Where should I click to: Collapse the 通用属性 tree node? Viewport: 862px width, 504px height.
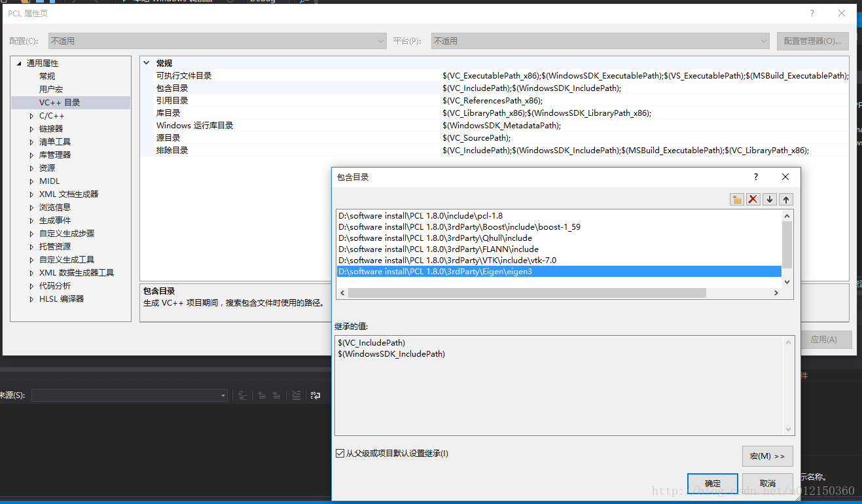18,63
